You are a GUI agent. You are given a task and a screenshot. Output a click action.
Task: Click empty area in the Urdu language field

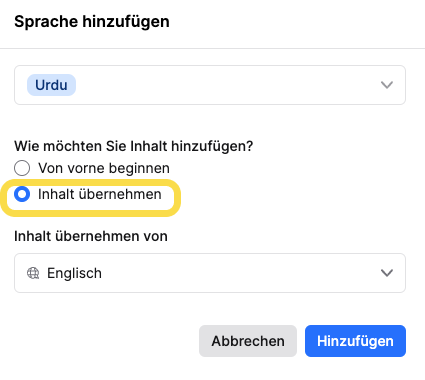point(227,85)
